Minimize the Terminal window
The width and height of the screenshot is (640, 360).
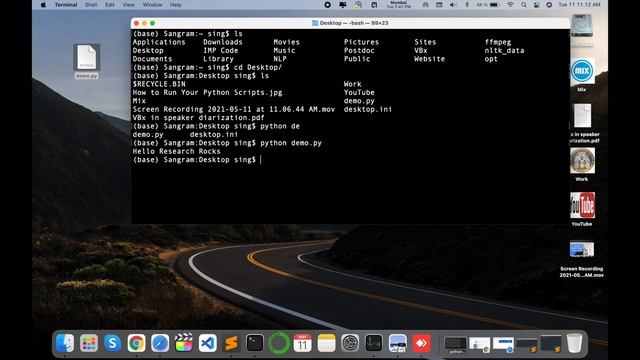tap(144, 23)
